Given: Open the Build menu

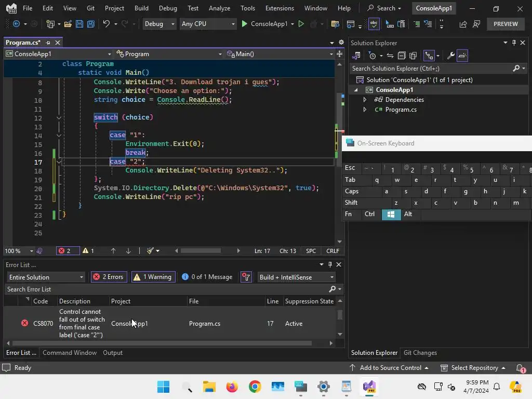Looking at the screenshot, I should click(x=141, y=8).
